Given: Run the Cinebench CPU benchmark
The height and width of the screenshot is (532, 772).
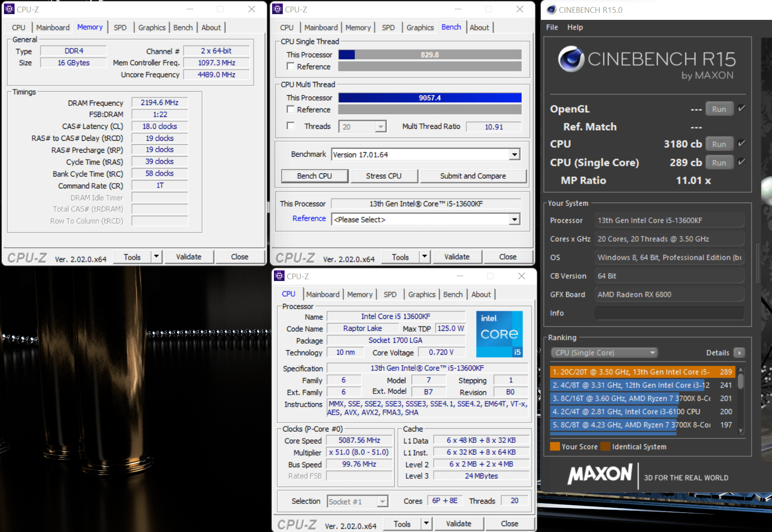Looking at the screenshot, I should pyautogui.click(x=719, y=144).
